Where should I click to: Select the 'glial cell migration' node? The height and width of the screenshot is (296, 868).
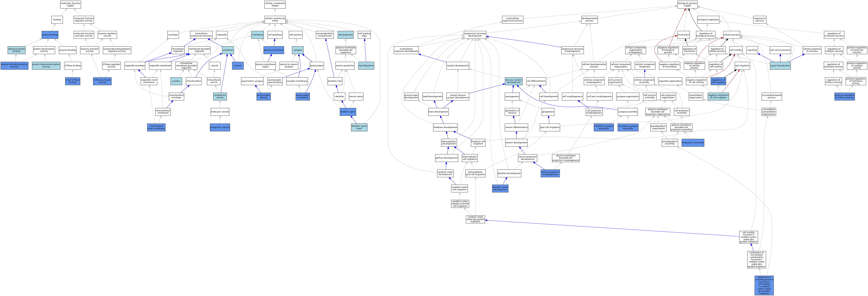point(550,127)
